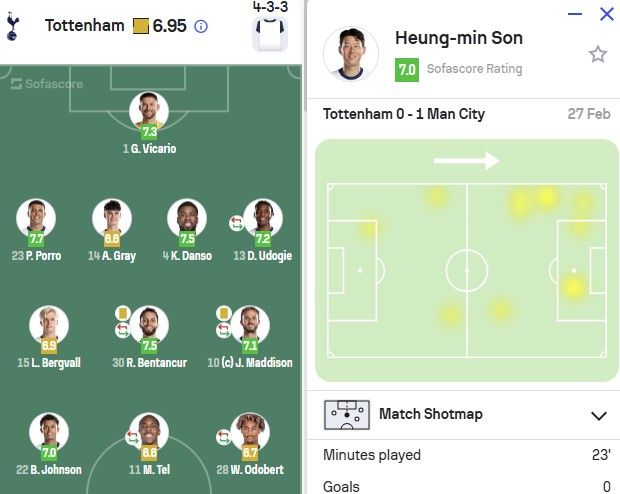This screenshot has width=620, height=494.
Task: Minimize the player details panel
Action: click(x=574, y=14)
